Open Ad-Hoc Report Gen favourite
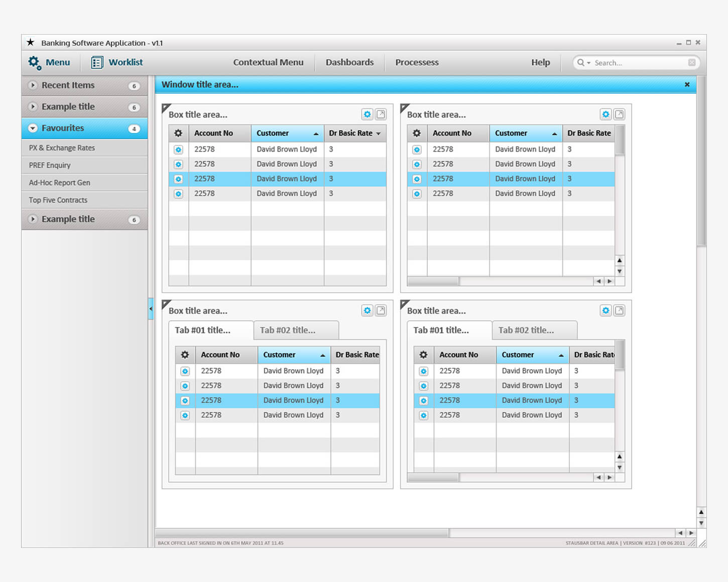The image size is (728, 582). (84, 183)
